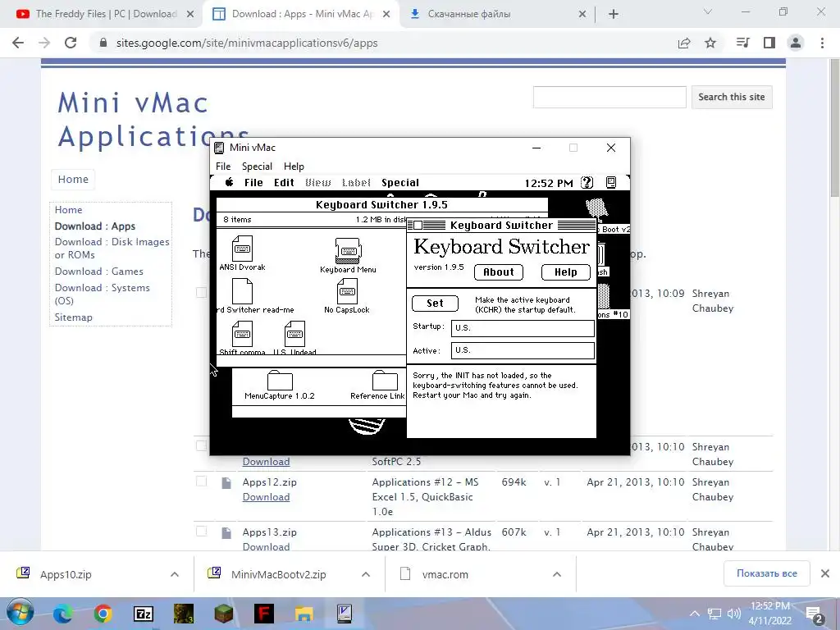Toggle the browser side panel
840x630 pixels.
click(x=769, y=43)
